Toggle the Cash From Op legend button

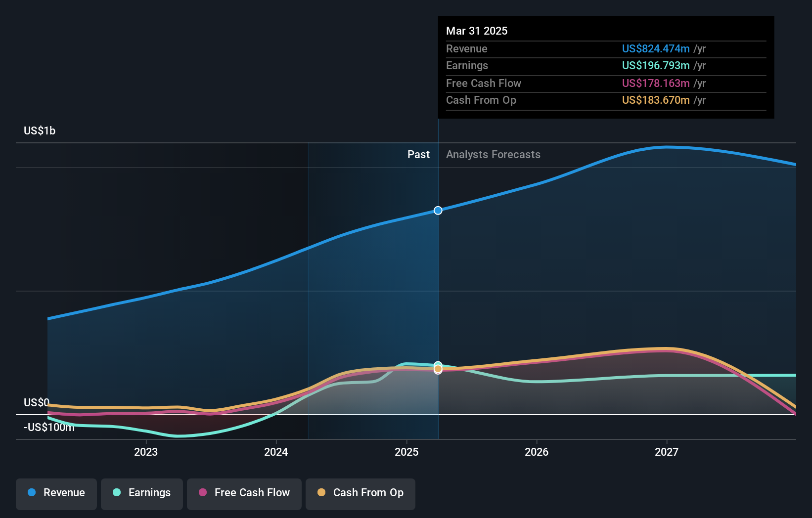(x=361, y=494)
